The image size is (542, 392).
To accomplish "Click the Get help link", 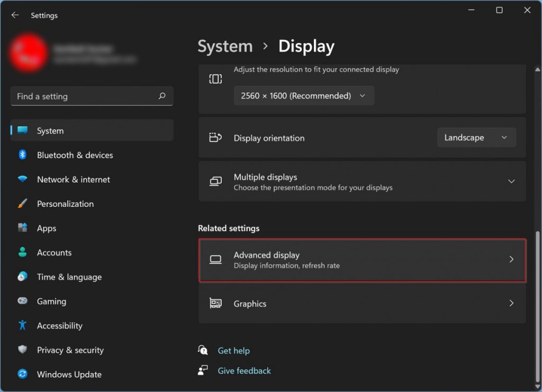I will point(234,350).
